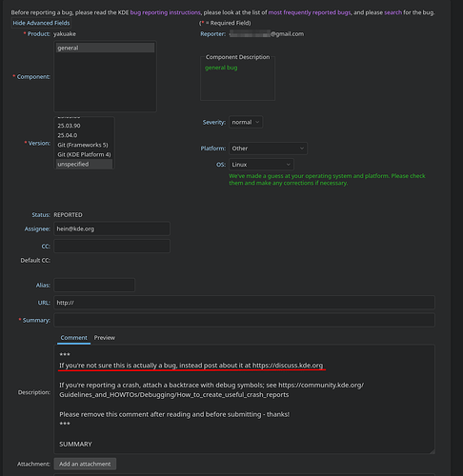Click into the CC input field
Viewport: 463px width, 476px height.
tap(111, 247)
